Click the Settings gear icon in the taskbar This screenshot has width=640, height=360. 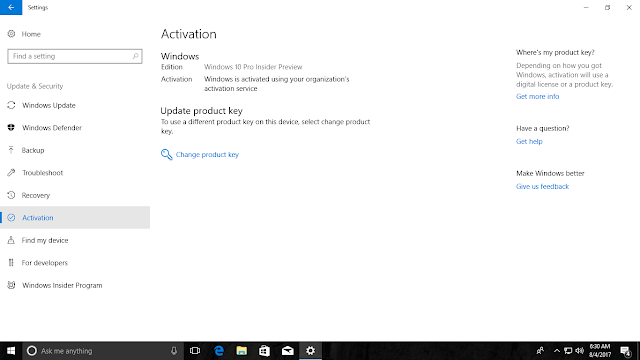(310, 351)
